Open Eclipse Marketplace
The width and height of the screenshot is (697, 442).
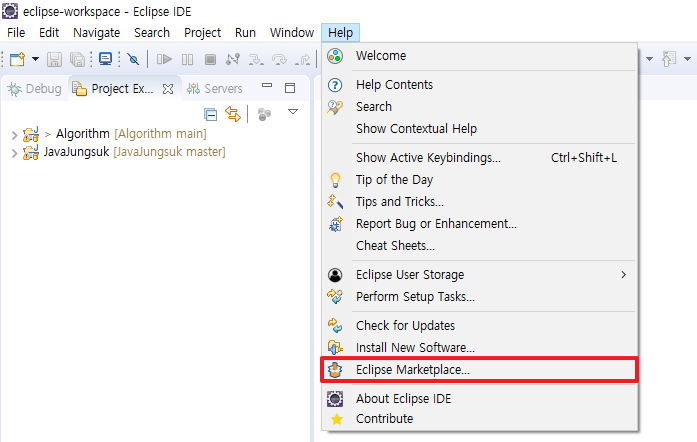[480, 370]
